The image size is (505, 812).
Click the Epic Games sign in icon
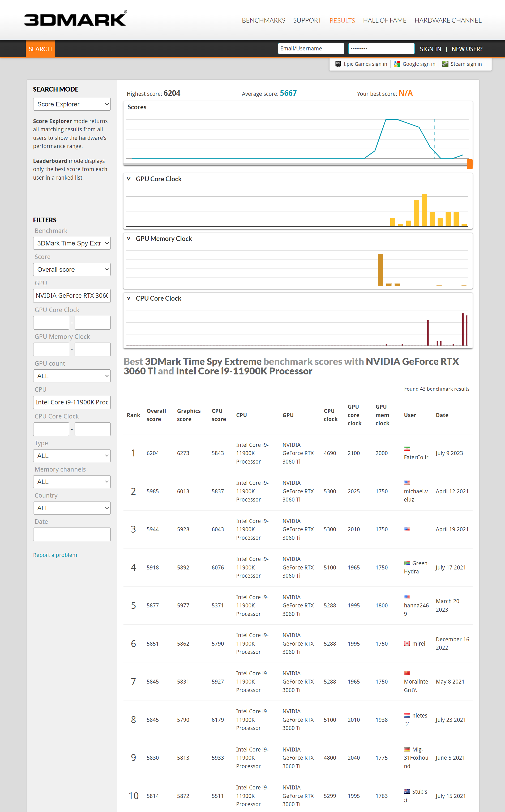[x=338, y=64]
